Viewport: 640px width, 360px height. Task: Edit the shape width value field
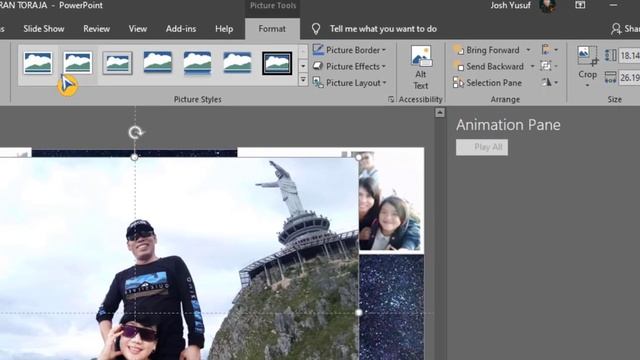pos(629,78)
